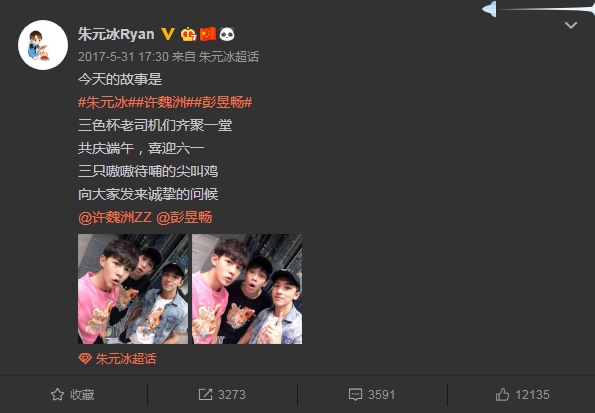Click the diamond super-topic icon below photos
Screen dimensions: 595x413
[x=85, y=358]
